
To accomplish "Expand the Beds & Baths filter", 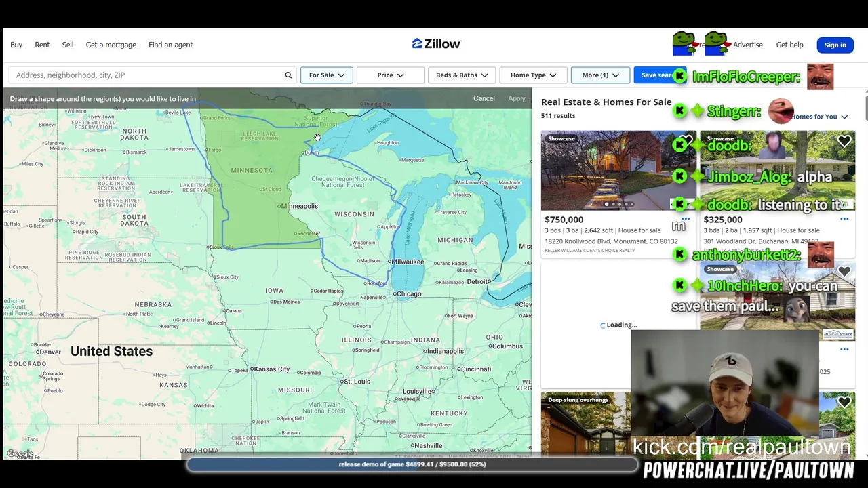I will click(462, 75).
